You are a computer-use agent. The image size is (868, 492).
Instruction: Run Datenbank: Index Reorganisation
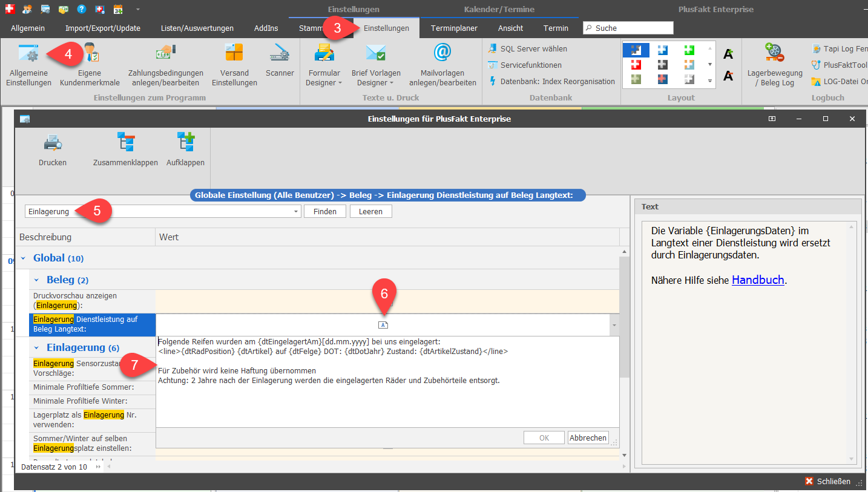551,81
